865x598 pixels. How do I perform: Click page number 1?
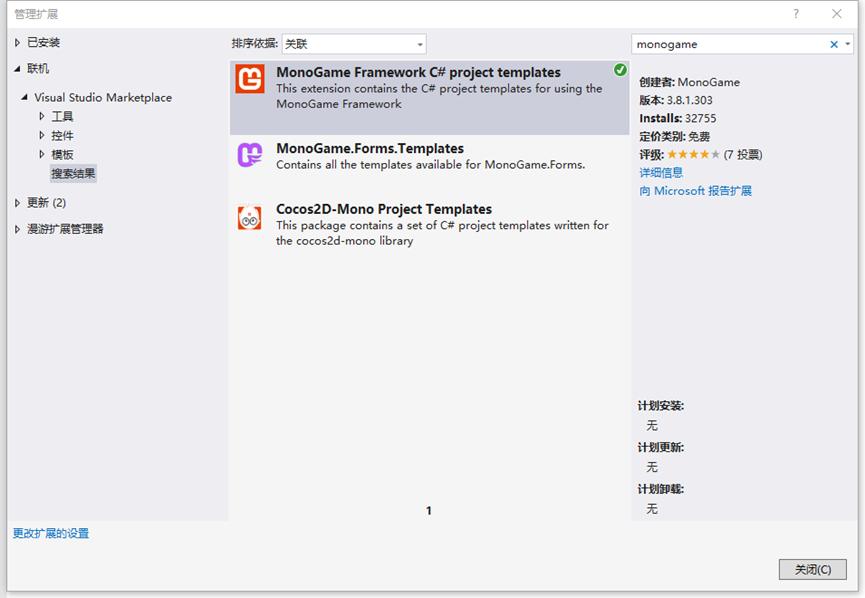click(x=429, y=511)
